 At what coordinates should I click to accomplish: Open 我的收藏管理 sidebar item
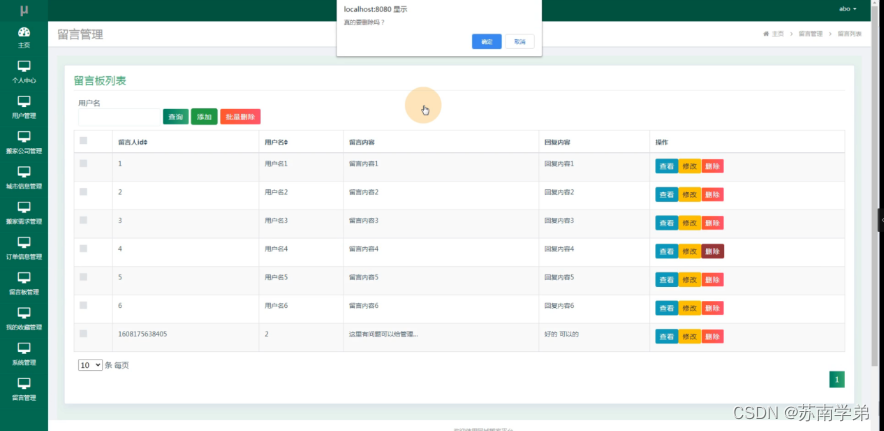[24, 319]
